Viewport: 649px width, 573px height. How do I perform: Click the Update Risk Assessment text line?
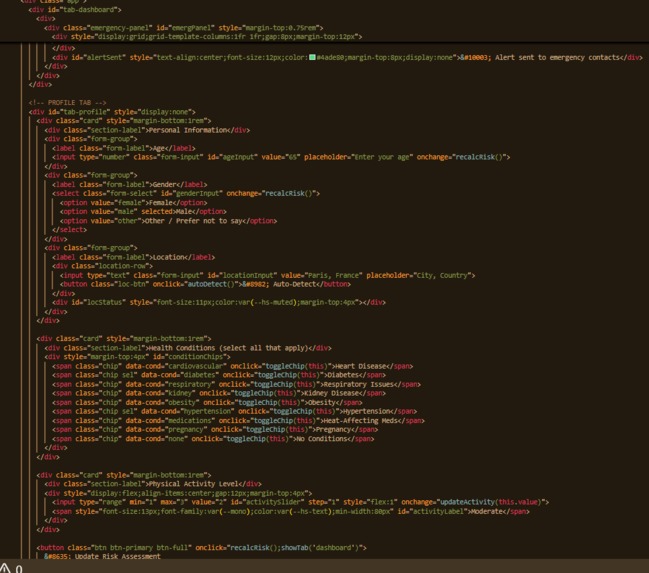click(102, 556)
